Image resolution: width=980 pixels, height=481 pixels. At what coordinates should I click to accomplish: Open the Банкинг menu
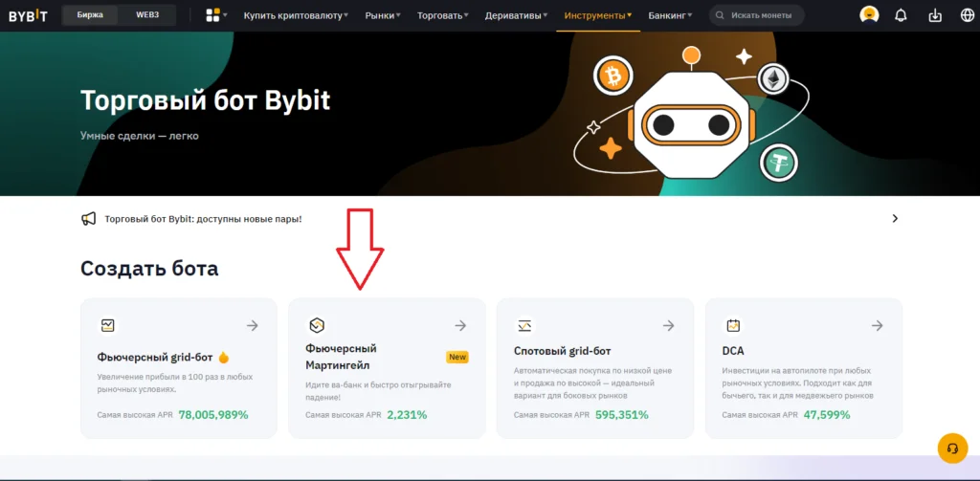coord(670,16)
